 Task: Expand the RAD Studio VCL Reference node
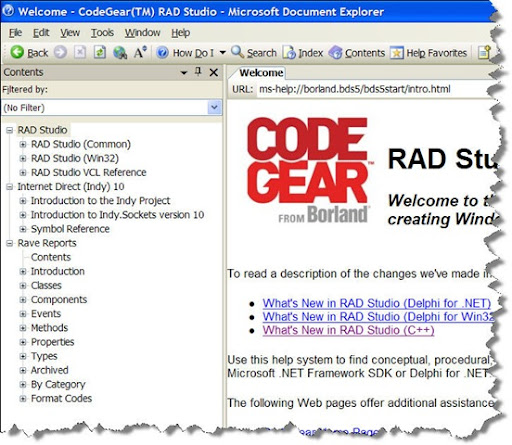[23, 172]
